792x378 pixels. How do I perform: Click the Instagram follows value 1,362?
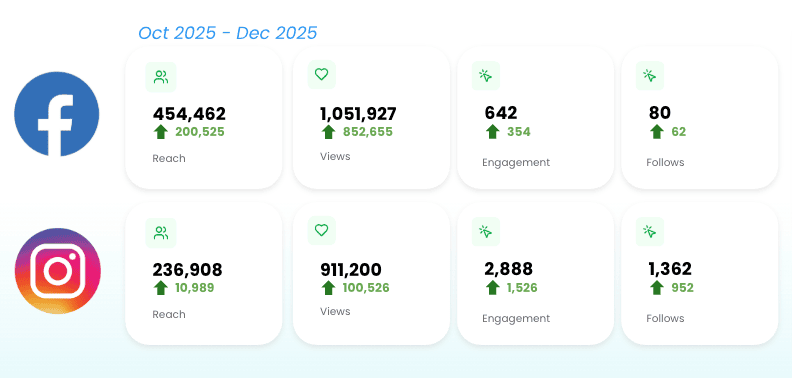point(670,269)
